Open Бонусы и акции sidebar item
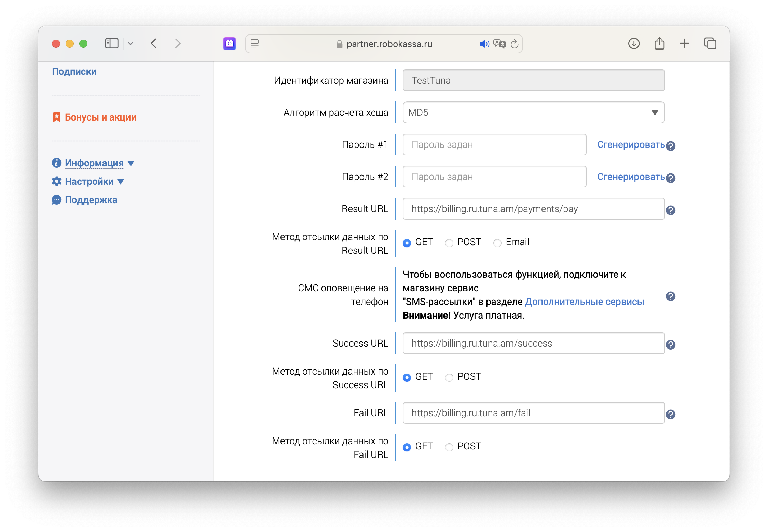This screenshot has height=532, width=768. [x=100, y=117]
